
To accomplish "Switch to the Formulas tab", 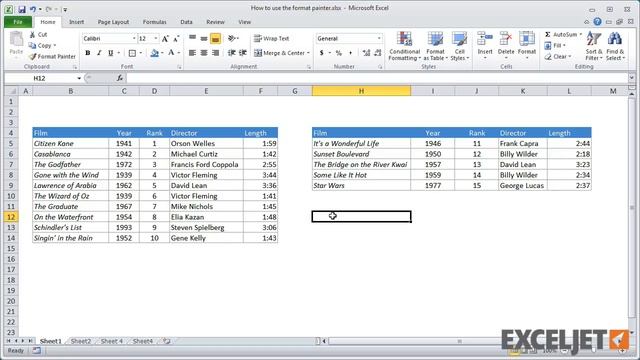I will click(154, 22).
